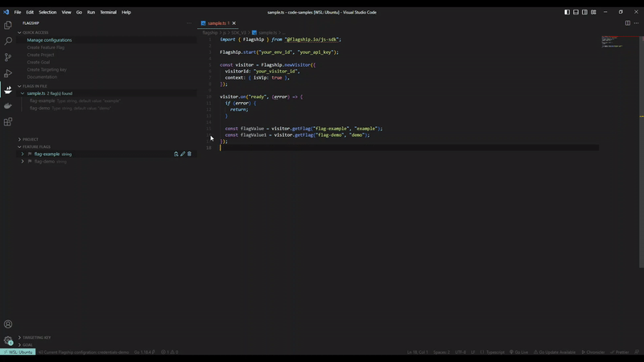644x362 pixels.
Task: Click the trash delete icon on flag-example
Action: click(x=189, y=154)
